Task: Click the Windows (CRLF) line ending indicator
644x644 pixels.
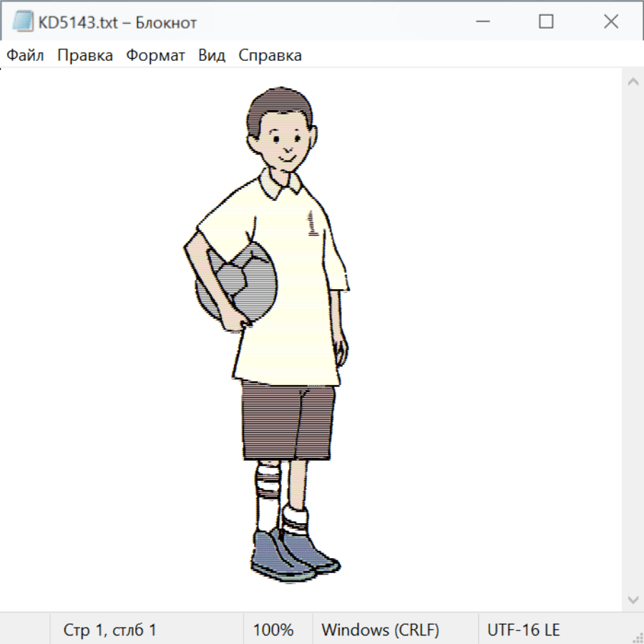Action: point(380,630)
